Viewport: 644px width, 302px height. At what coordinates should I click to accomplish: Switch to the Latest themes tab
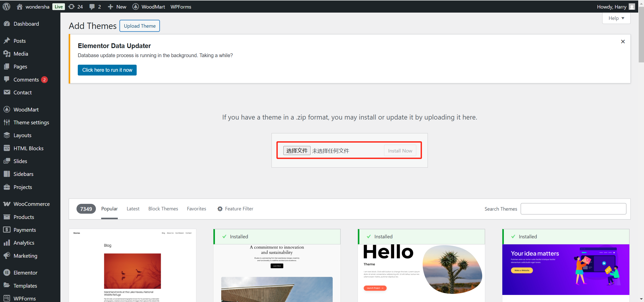pyautogui.click(x=133, y=209)
